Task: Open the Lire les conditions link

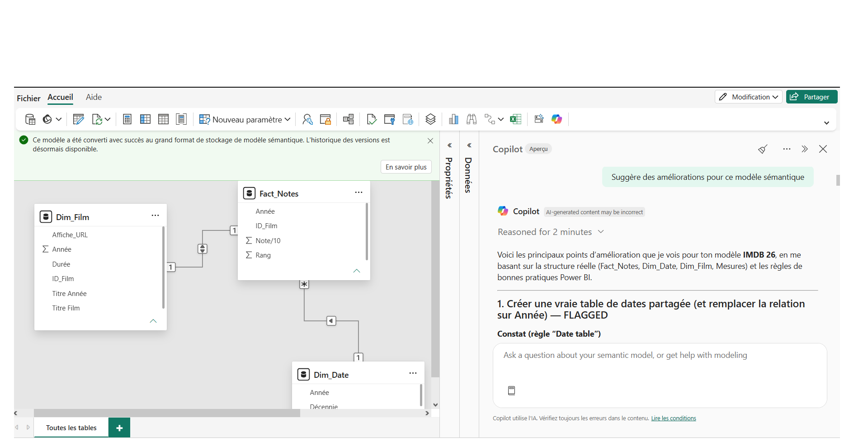Action: 673,418
